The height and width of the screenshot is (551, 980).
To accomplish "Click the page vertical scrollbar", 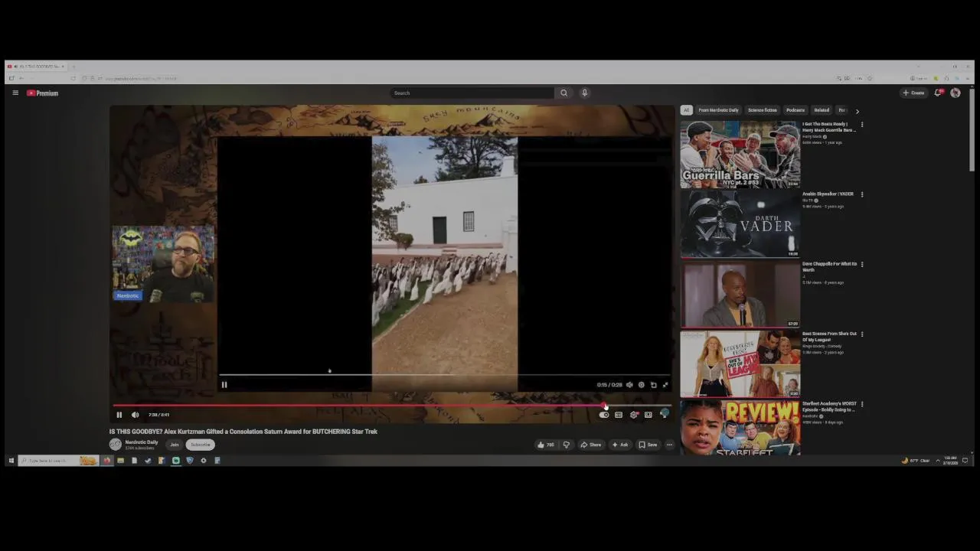I will [972, 130].
